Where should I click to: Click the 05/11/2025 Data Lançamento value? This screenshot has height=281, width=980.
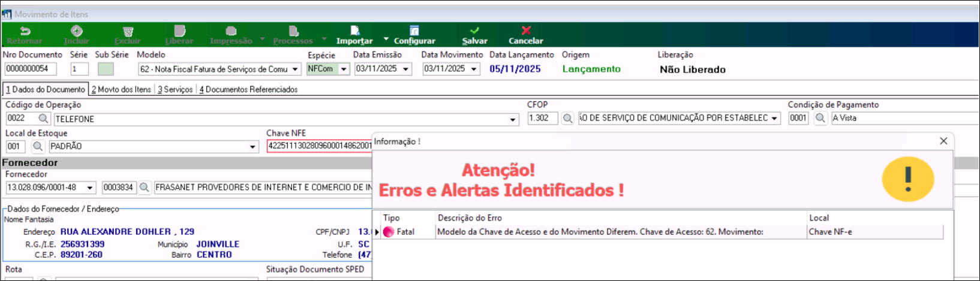515,69
